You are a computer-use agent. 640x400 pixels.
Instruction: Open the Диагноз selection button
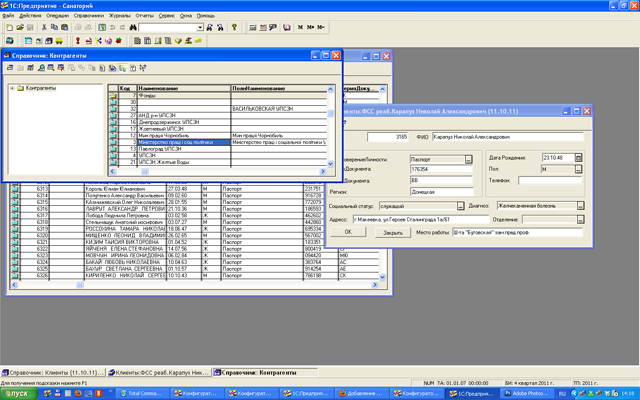[x=580, y=206]
